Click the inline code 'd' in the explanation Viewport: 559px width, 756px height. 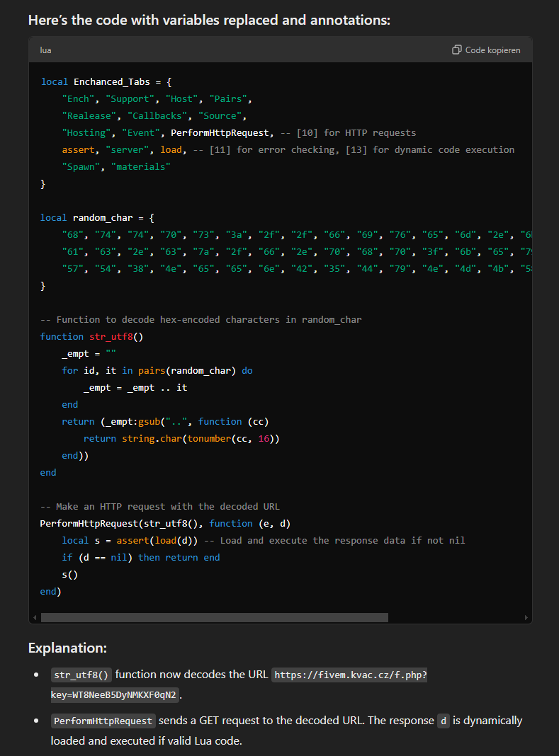[443, 721]
